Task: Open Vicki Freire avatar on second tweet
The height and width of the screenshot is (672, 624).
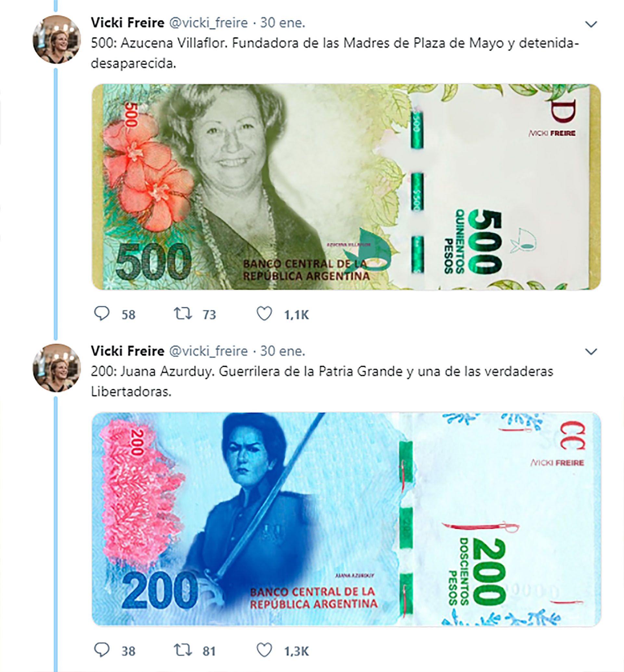Action: coord(57,368)
